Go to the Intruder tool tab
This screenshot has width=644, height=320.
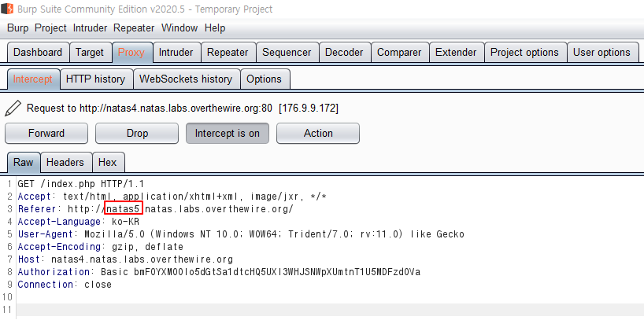pos(176,53)
